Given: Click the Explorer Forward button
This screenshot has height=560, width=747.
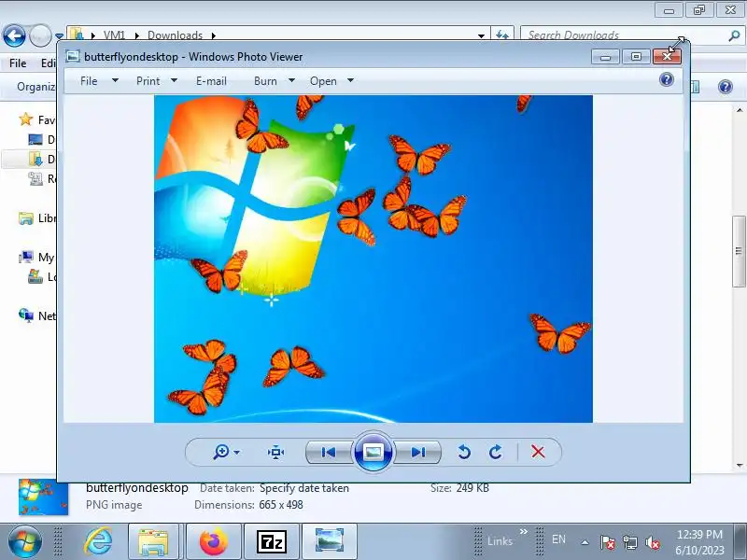Looking at the screenshot, I should pyautogui.click(x=40, y=35).
